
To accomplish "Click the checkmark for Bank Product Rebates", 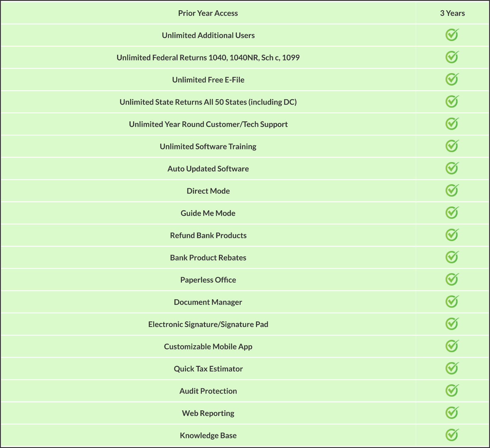I will coord(452,257).
